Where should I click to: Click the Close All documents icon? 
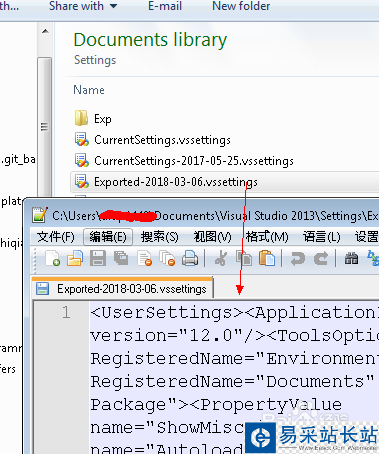click(167, 259)
